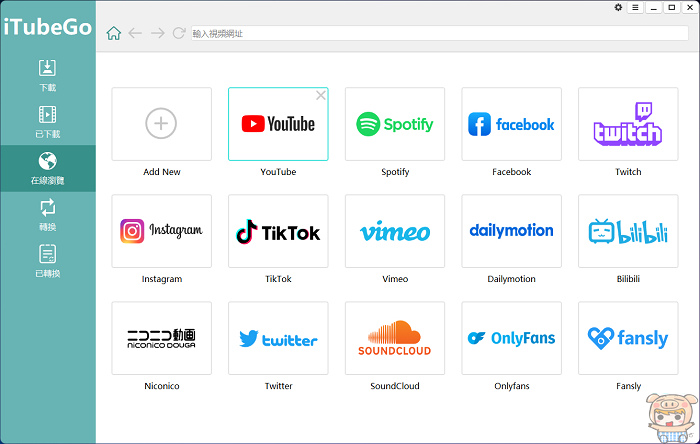Select the 在線瀏覽 online browse tab
Screen dimensions: 700x444
(x=47, y=168)
